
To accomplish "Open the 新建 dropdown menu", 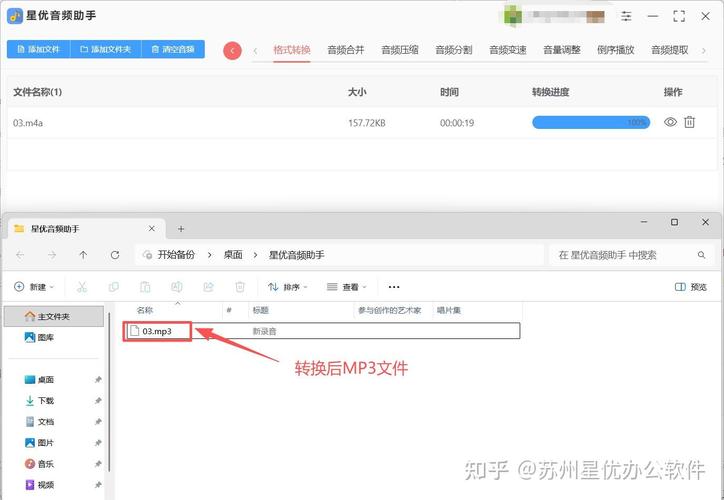I will coord(34,287).
